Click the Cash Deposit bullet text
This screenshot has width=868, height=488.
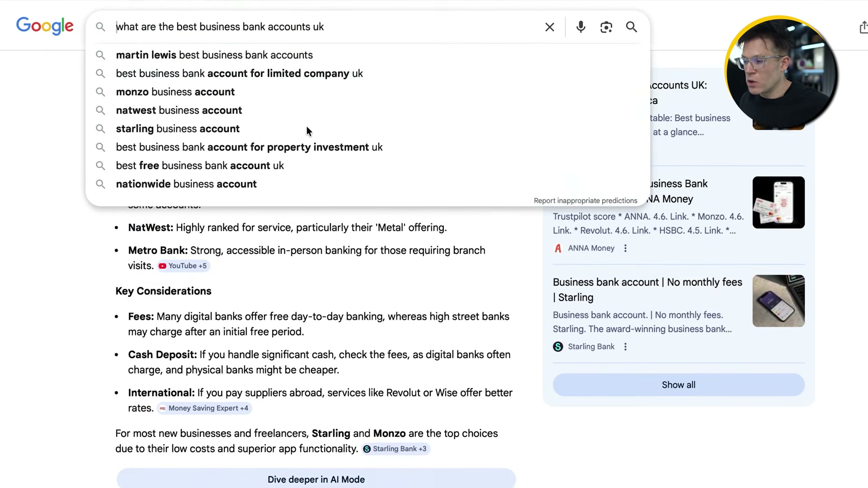tap(319, 362)
